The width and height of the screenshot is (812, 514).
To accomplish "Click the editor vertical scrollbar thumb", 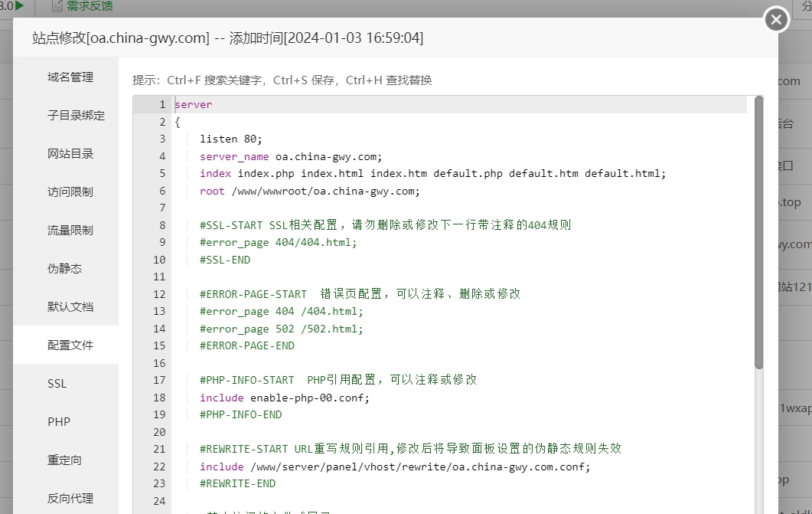I will [758, 233].
